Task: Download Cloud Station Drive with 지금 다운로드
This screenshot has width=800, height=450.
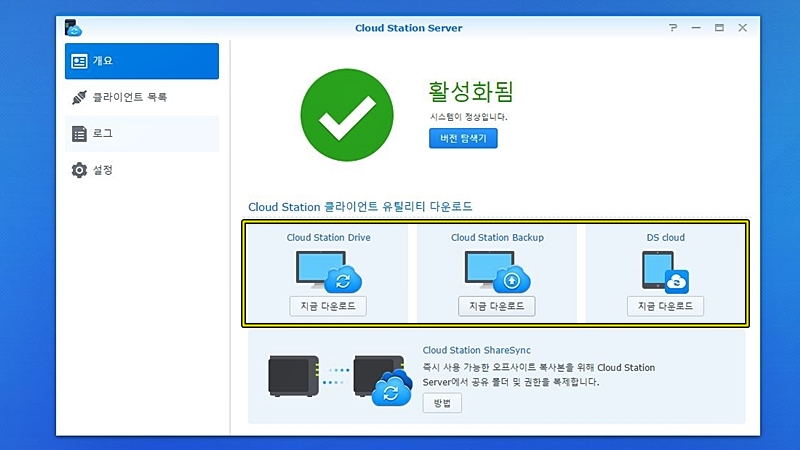Action: [x=328, y=306]
